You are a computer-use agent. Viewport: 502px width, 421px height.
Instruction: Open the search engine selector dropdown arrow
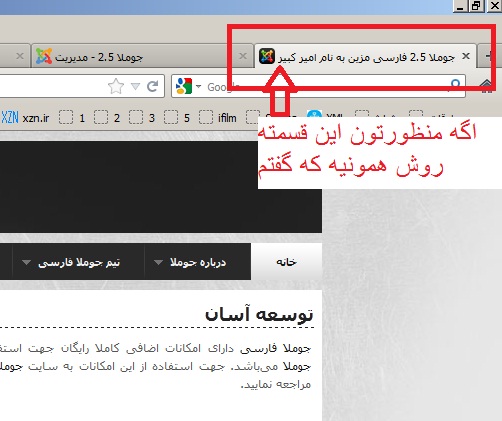tap(199, 86)
